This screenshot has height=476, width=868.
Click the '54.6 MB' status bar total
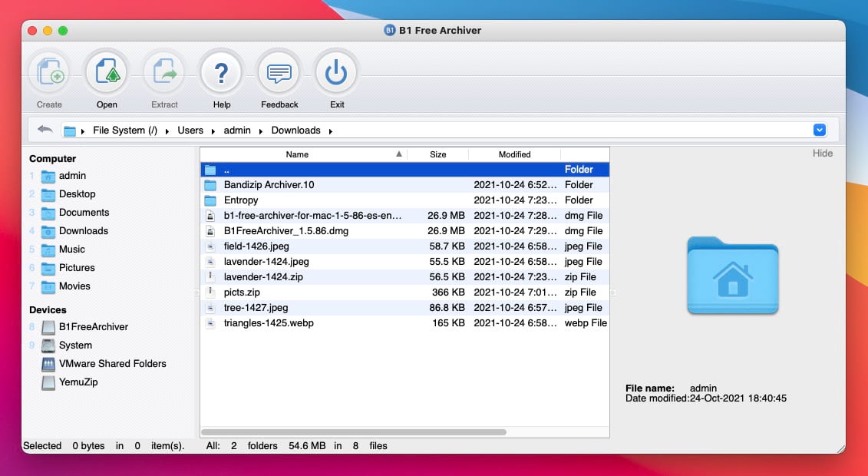click(x=307, y=445)
